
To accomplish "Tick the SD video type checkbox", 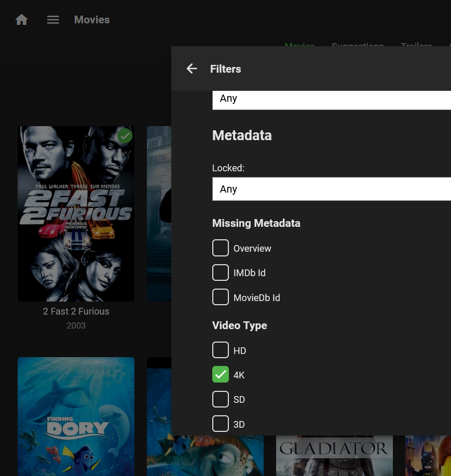I will coord(221,399).
